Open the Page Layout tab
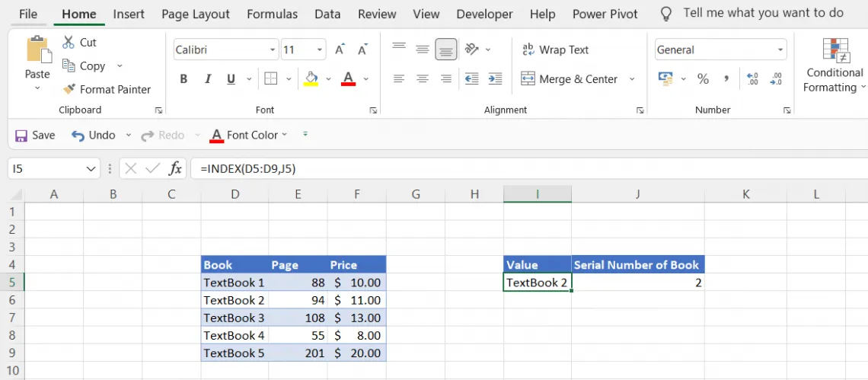 (x=196, y=14)
